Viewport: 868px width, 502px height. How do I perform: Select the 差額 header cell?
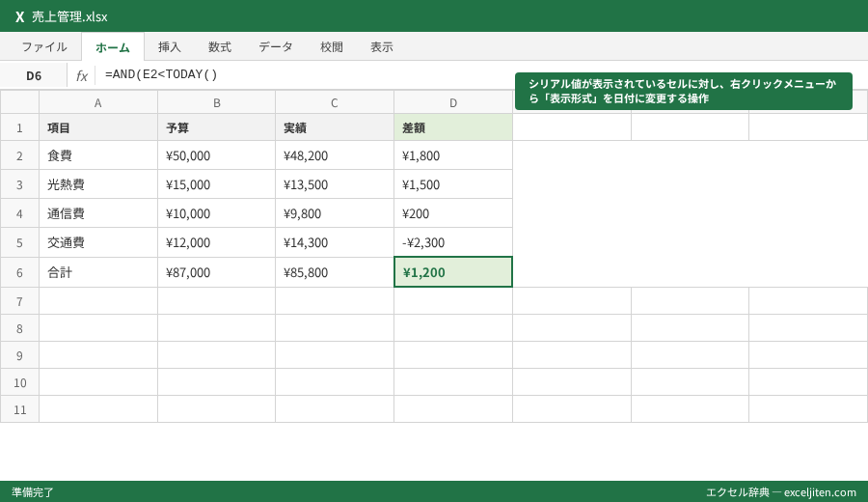point(453,127)
